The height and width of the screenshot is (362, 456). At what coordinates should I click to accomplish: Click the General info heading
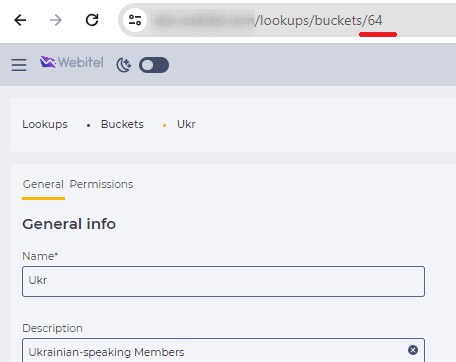click(69, 224)
